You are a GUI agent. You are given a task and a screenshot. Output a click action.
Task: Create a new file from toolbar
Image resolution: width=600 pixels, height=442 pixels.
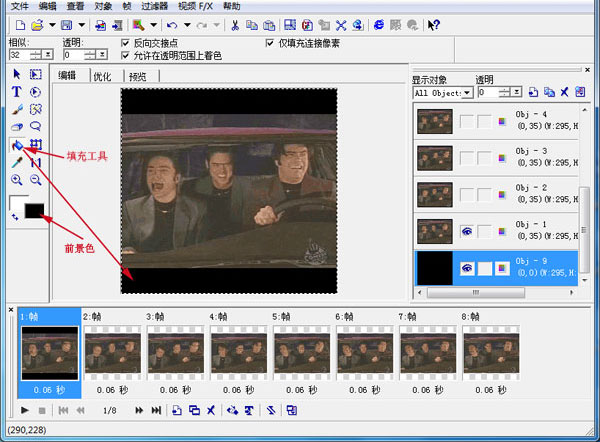pos(20,25)
